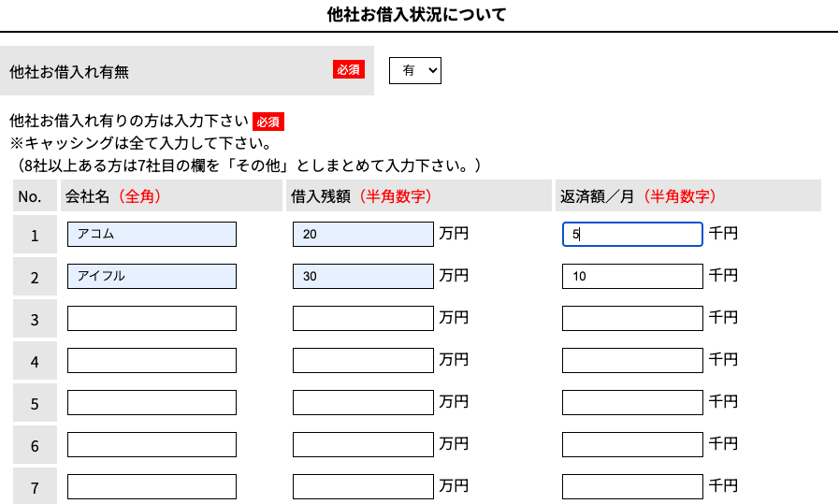Open the 他社お借入れ有無 dropdown
The width and height of the screenshot is (839, 504).
(414, 70)
